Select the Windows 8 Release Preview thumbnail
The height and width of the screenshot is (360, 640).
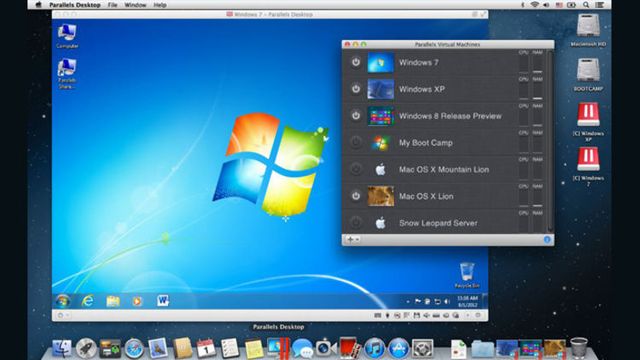(x=380, y=116)
